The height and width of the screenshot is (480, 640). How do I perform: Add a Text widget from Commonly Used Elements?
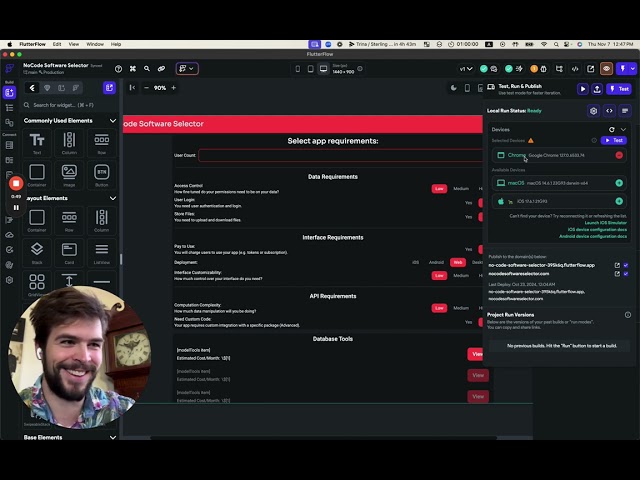(37, 143)
